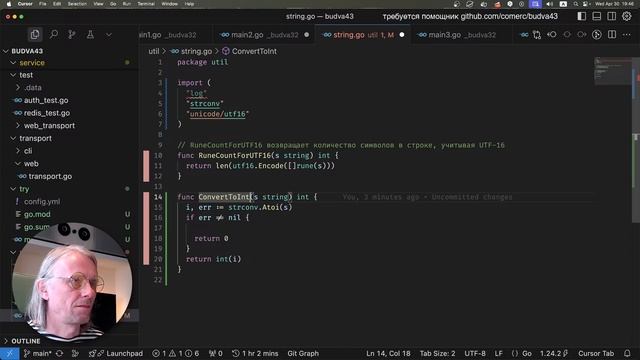Viewport: 640px width, 360px height.
Task: Open the Terminal menu
Action: pyautogui.click(x=146, y=4)
